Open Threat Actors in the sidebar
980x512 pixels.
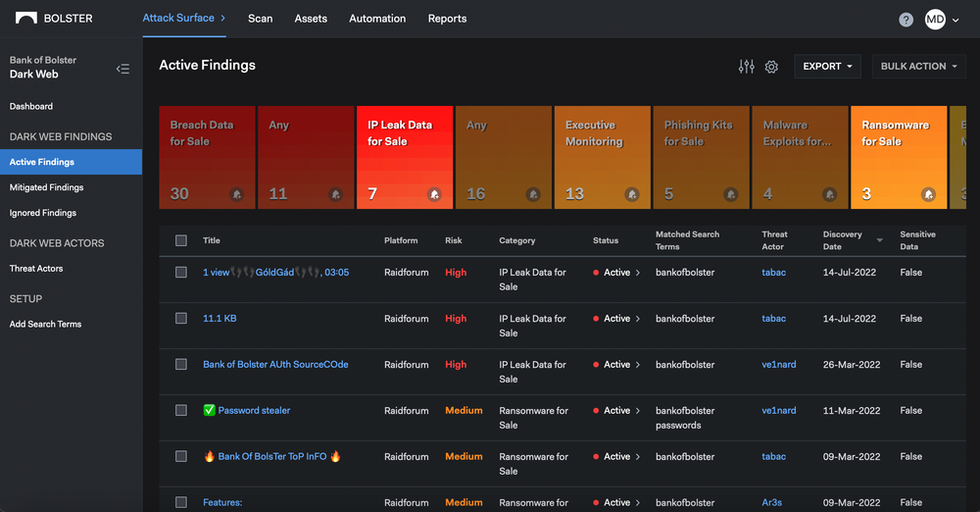click(x=36, y=269)
